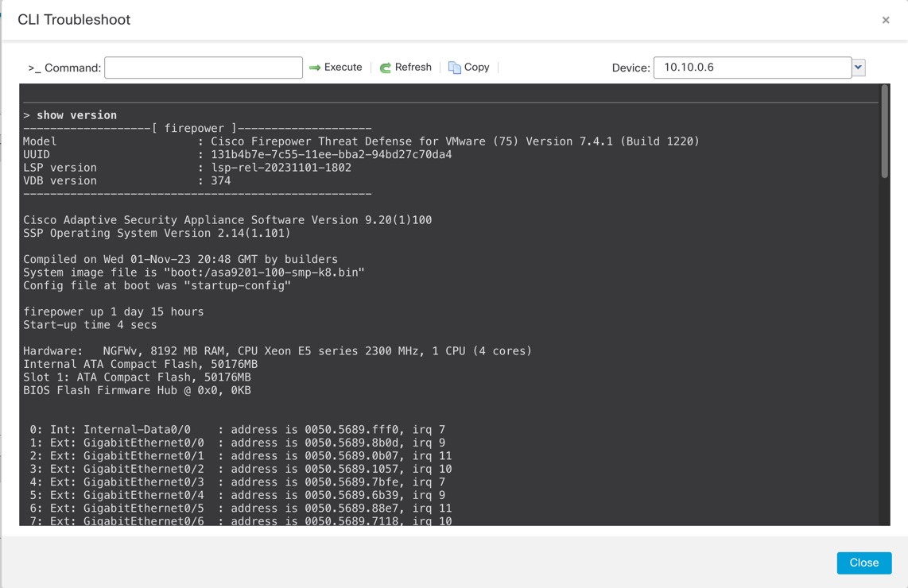The image size is (908, 588).
Task: Click the Hardware NGFWv line
Action: (277, 351)
